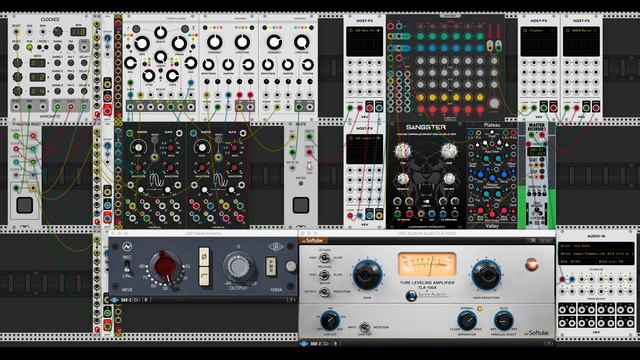Flip the Attack switch on TLA-100A

coord(324,258)
